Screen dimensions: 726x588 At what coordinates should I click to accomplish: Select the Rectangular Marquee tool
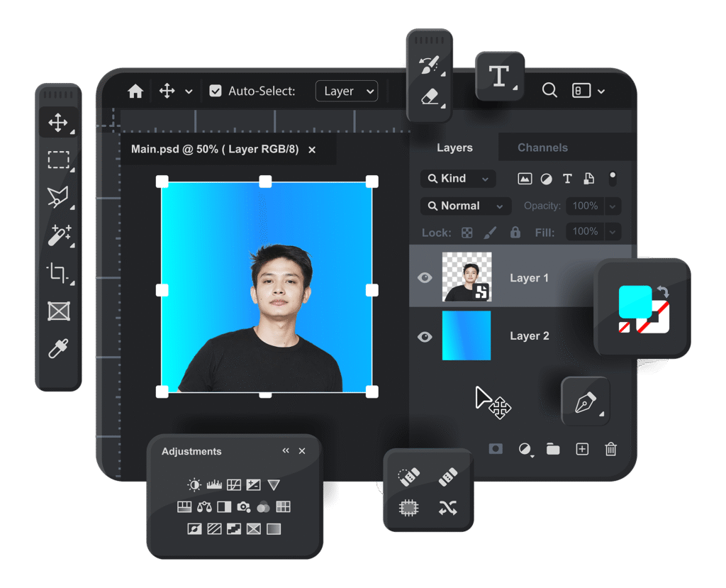pos(59,160)
